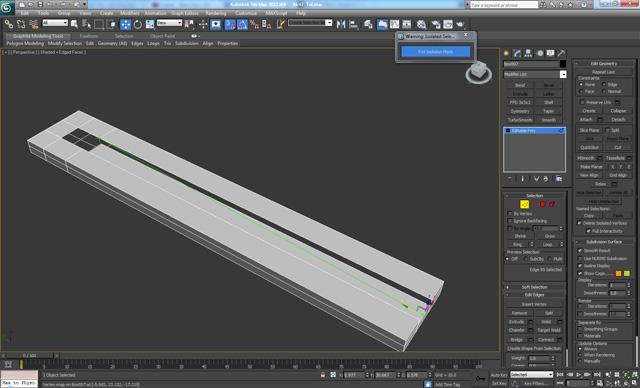This screenshot has width=640, height=388.
Task: Toggle the 3D Snaps button
Action: pyautogui.click(x=230, y=24)
